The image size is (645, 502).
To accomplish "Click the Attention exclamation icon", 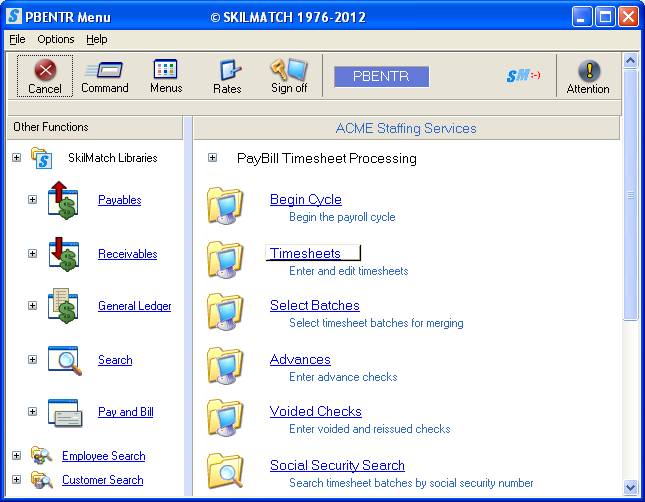I will point(589,70).
